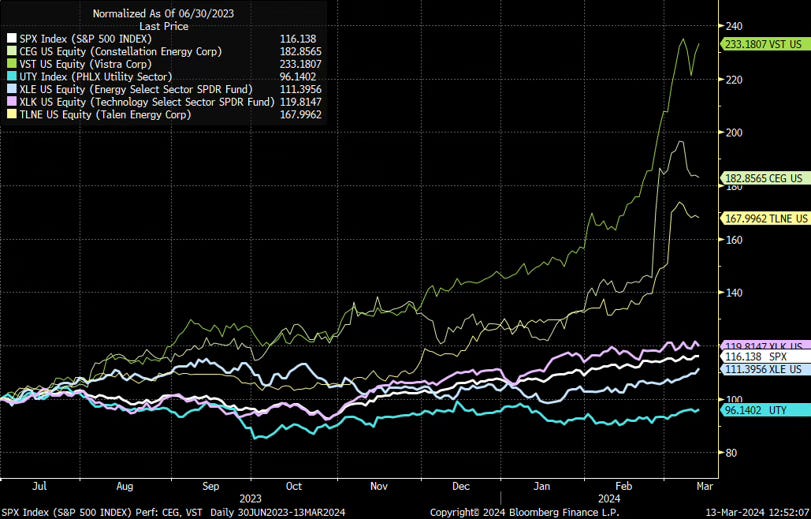Screen dimensions: 811x519
Task: Click the UTY last price 96.1402 in legend
Action: pyautogui.click(x=298, y=77)
